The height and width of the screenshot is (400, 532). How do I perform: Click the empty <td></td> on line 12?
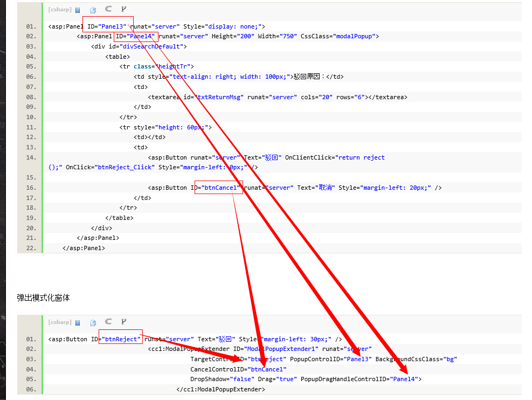[150, 137]
